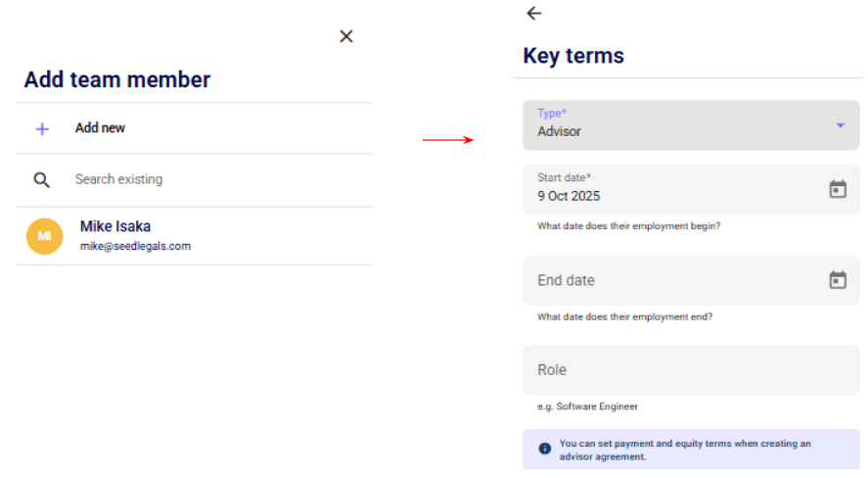This screenshot has width=868, height=478.
Task: Close the Add team member panel
Action: coord(345,36)
